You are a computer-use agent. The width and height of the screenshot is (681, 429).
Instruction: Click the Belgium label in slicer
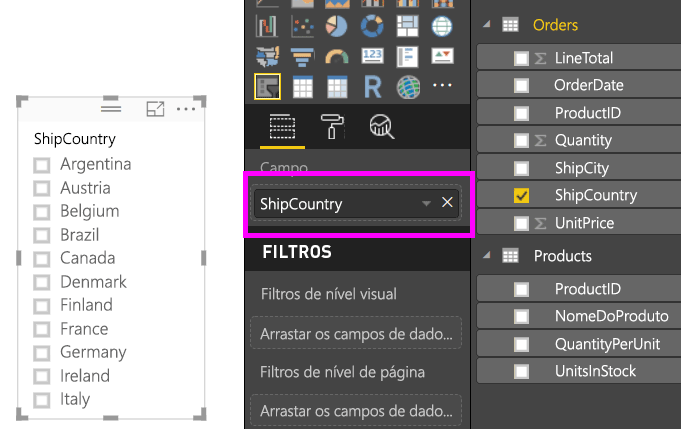(90, 211)
